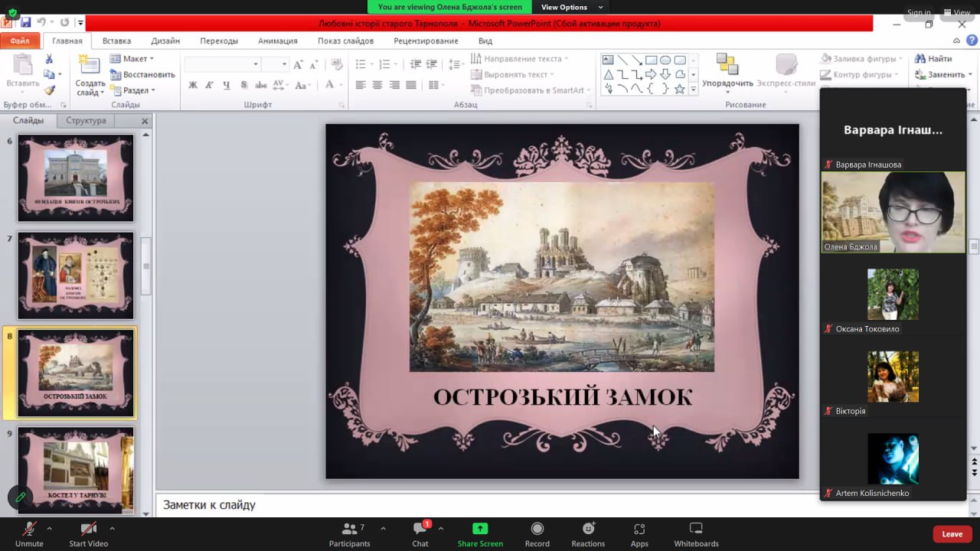Expand the shapes gallery More arrow
The width and height of the screenshot is (980, 551).
[x=693, y=89]
